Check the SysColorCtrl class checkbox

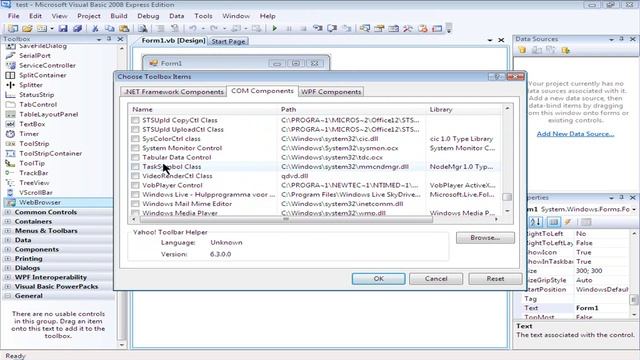135,139
